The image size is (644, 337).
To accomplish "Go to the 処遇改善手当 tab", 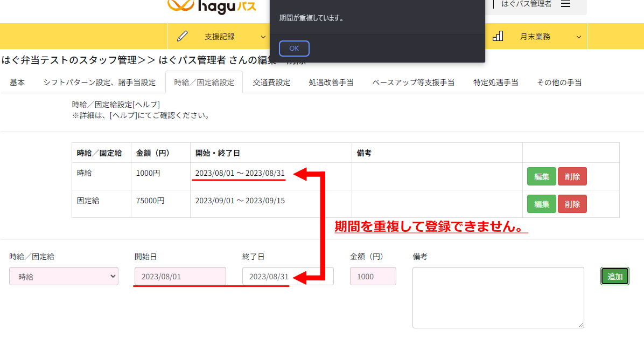I will pos(331,82).
